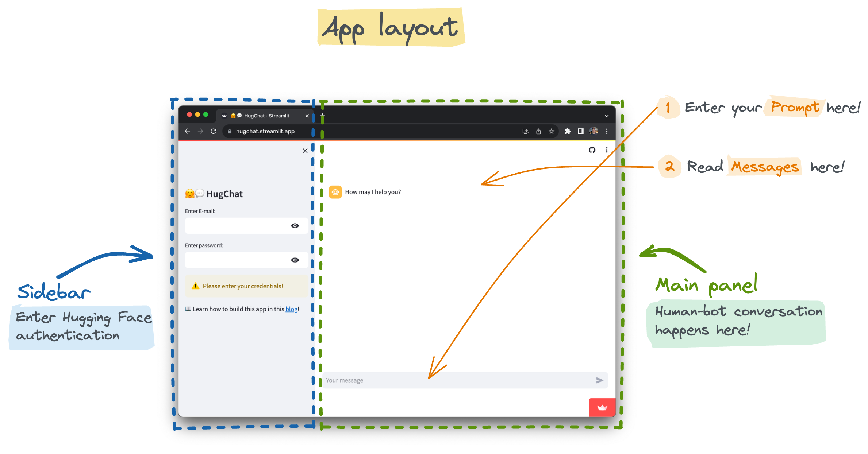Click the browser reload icon
This screenshot has height=454, width=868.
point(214,131)
